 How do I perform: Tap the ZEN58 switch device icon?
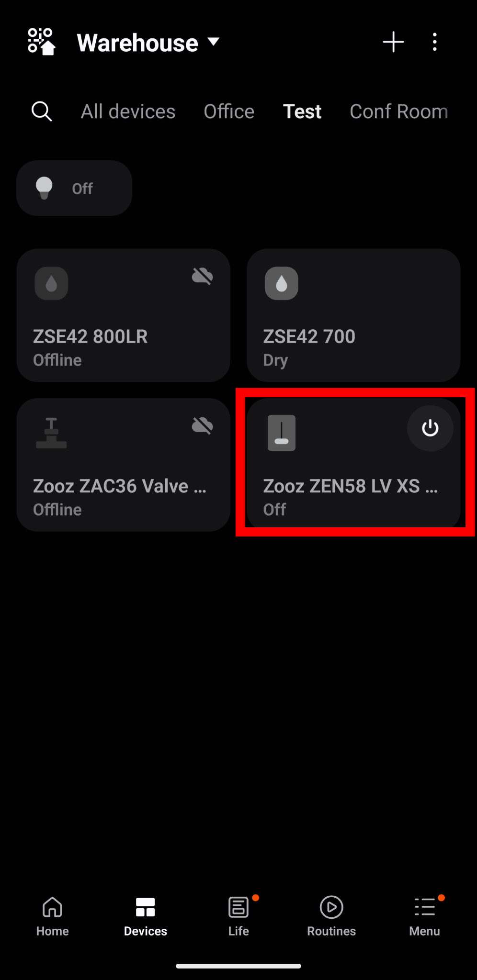pyautogui.click(x=282, y=433)
